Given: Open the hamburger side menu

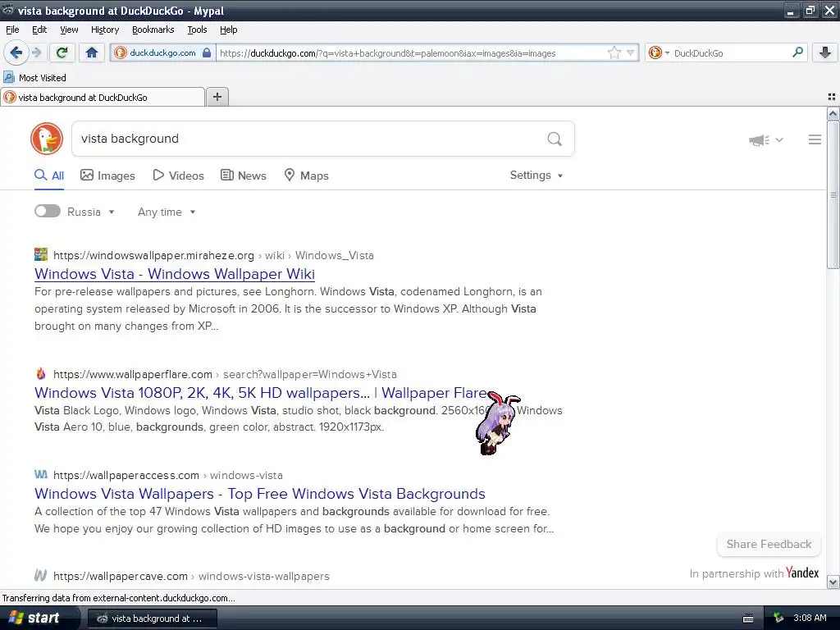Looking at the screenshot, I should [x=815, y=139].
